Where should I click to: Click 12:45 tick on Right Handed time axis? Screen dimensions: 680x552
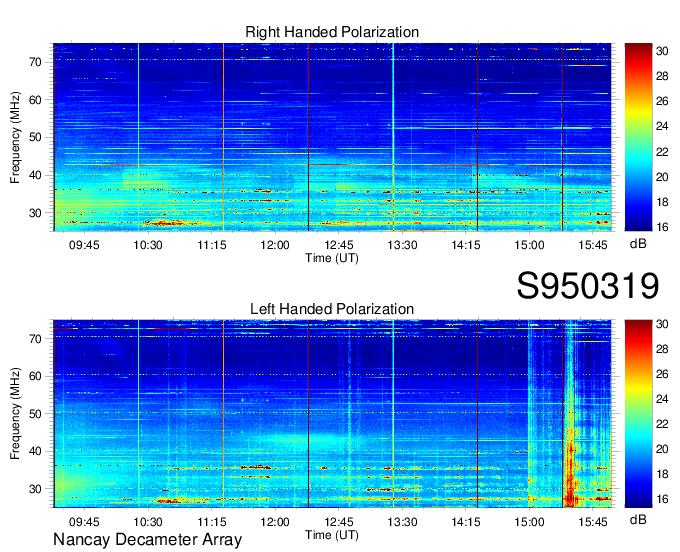tap(339, 245)
